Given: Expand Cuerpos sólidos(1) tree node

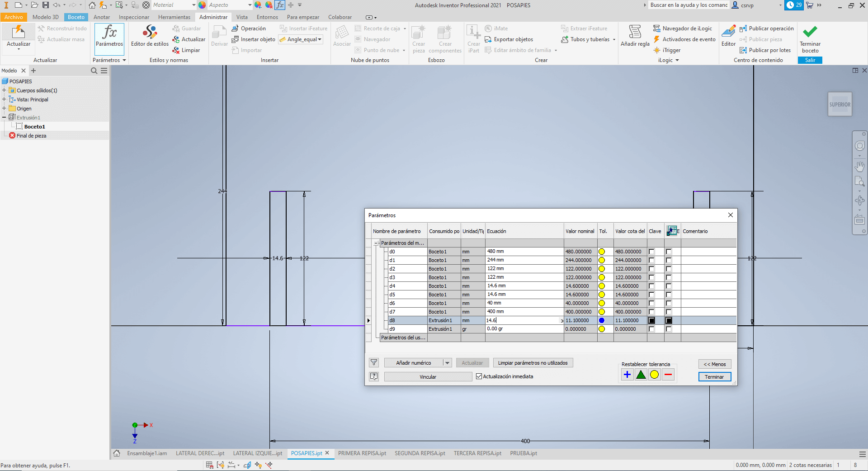Looking at the screenshot, I should coord(4,90).
